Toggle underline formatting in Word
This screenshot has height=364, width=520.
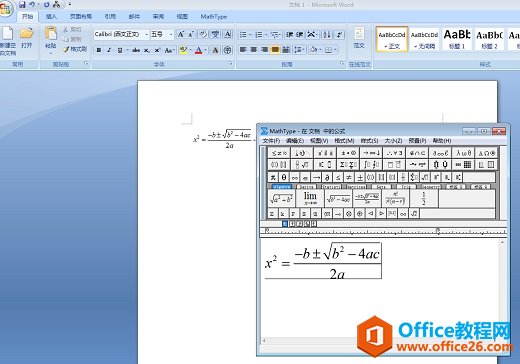point(120,50)
